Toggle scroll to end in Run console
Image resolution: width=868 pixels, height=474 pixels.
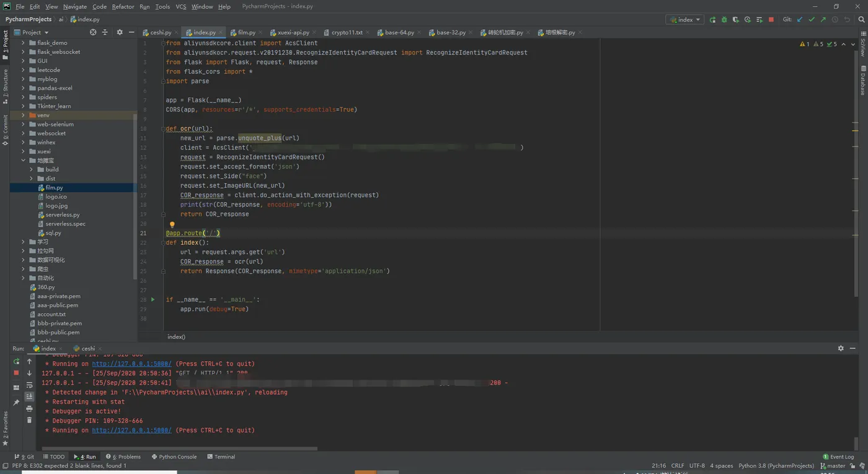tap(29, 396)
